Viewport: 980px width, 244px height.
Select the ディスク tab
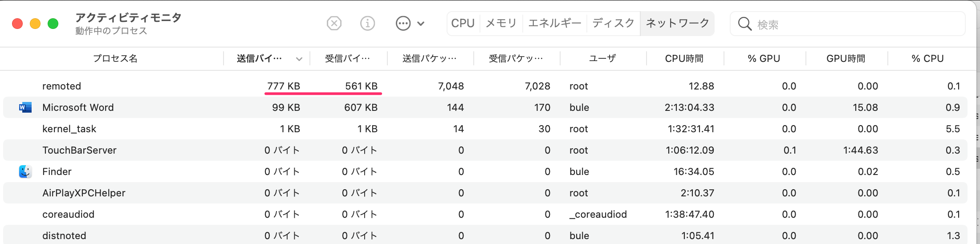coord(613,23)
